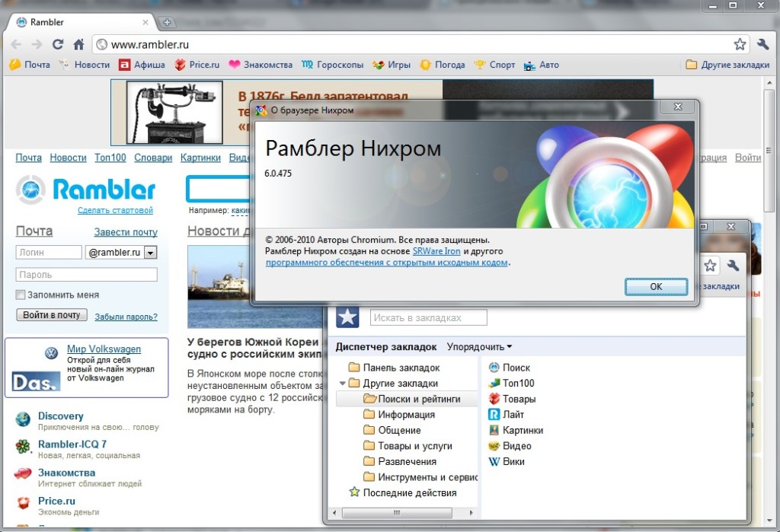Open the open-source software link in the dialog
Viewport: 780px width, 532px height.
(x=386, y=263)
